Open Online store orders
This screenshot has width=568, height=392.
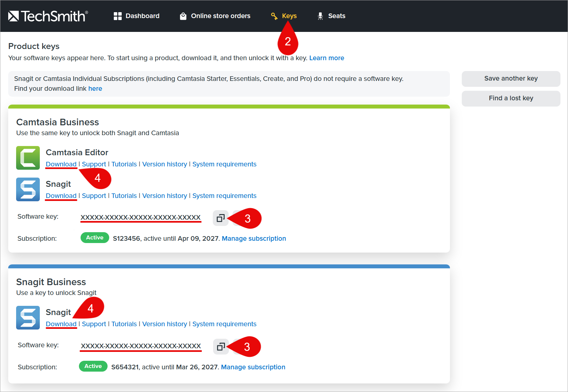215,16
